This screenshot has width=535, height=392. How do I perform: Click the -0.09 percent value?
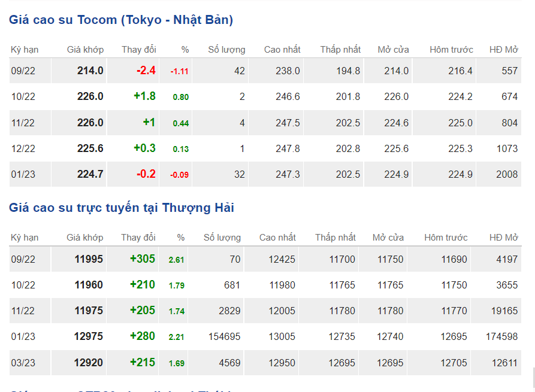179,175
